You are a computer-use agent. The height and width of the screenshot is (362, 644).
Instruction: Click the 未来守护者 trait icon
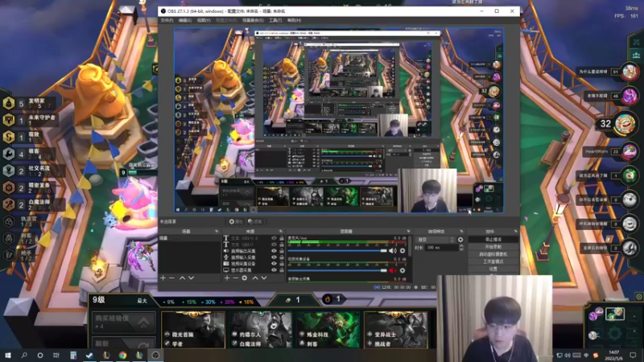[x=9, y=120]
